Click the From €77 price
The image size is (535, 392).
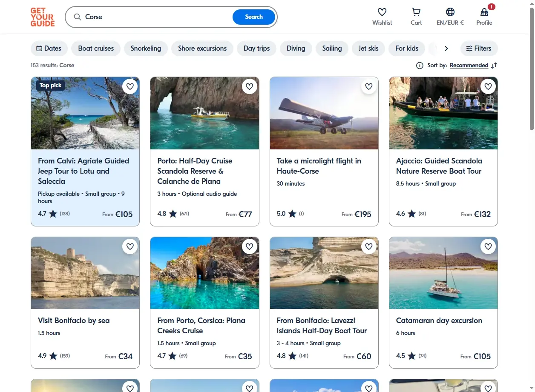click(239, 214)
